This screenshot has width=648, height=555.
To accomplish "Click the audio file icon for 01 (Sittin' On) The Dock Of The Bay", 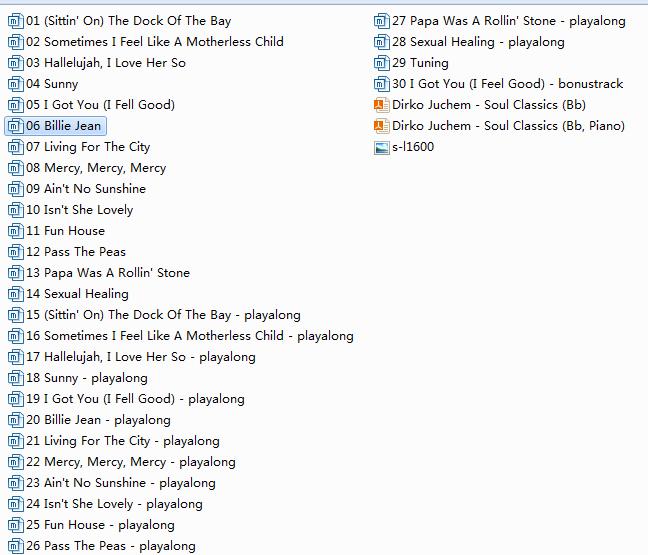I will tap(16, 21).
